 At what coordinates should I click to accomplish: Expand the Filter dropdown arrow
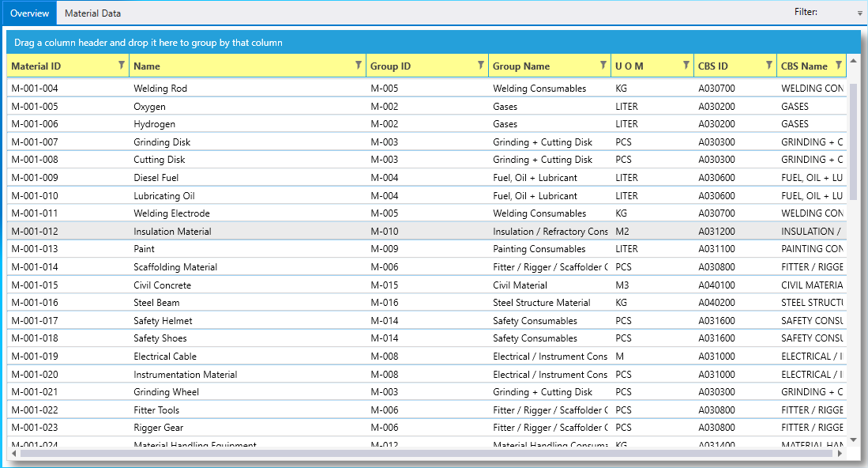[859, 13]
